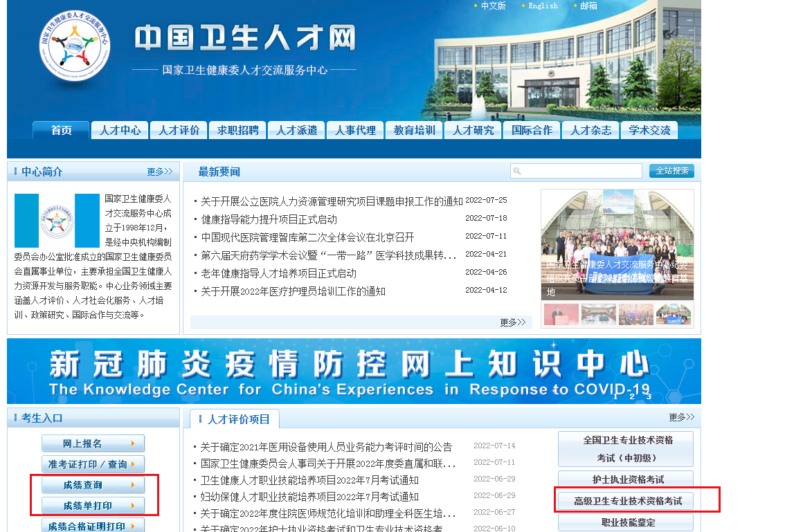Open news item 健康指导能力提升项目正式启动
Viewport: 785px width, 532px height.
click(269, 219)
